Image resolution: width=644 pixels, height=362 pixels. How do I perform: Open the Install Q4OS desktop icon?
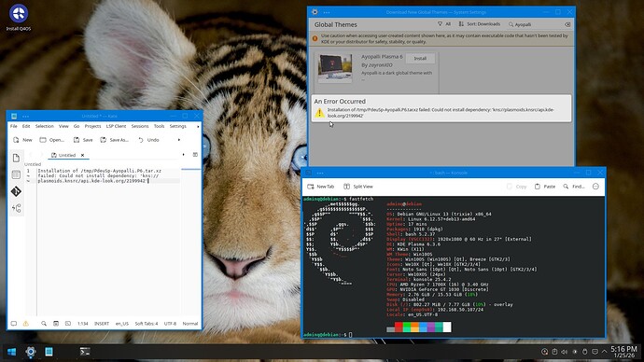tap(19, 17)
